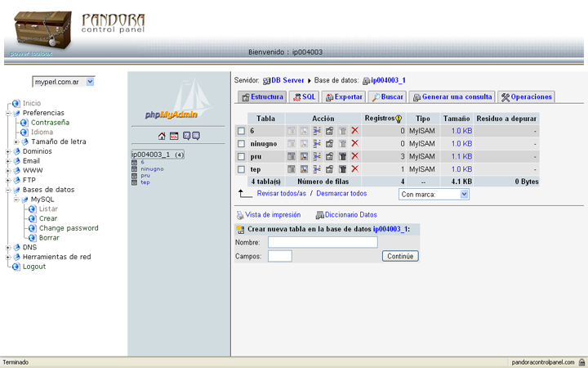Click the insert icon for table ninugno
588x368 pixels.
317,144
